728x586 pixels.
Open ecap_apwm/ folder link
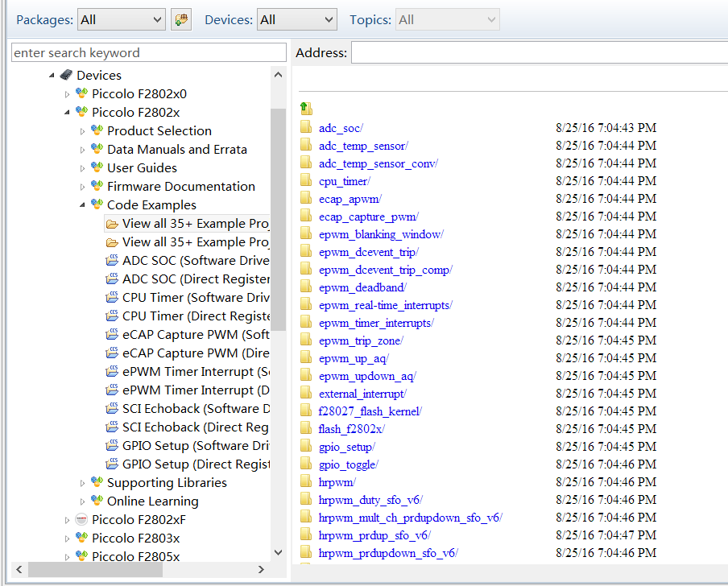(x=350, y=199)
